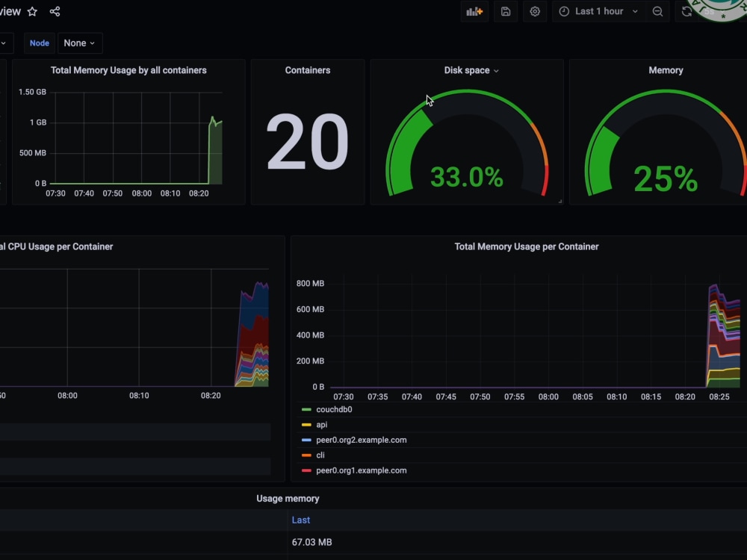Open dashboard sharing via the share icon
The image size is (747, 560).
point(55,11)
